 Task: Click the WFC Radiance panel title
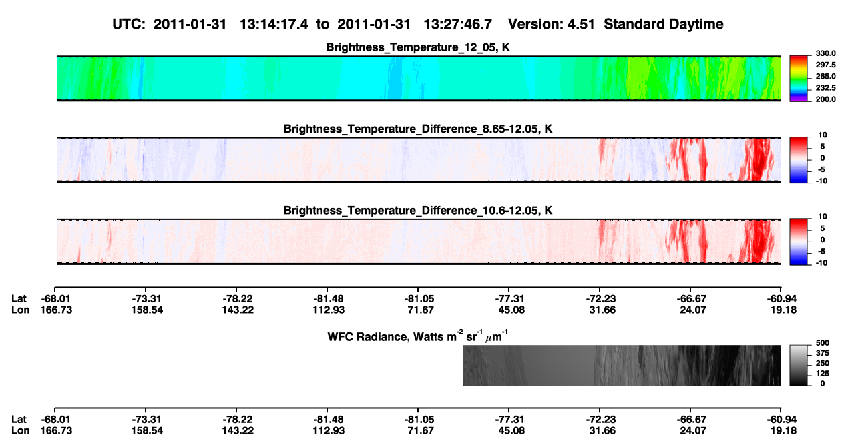(x=419, y=335)
